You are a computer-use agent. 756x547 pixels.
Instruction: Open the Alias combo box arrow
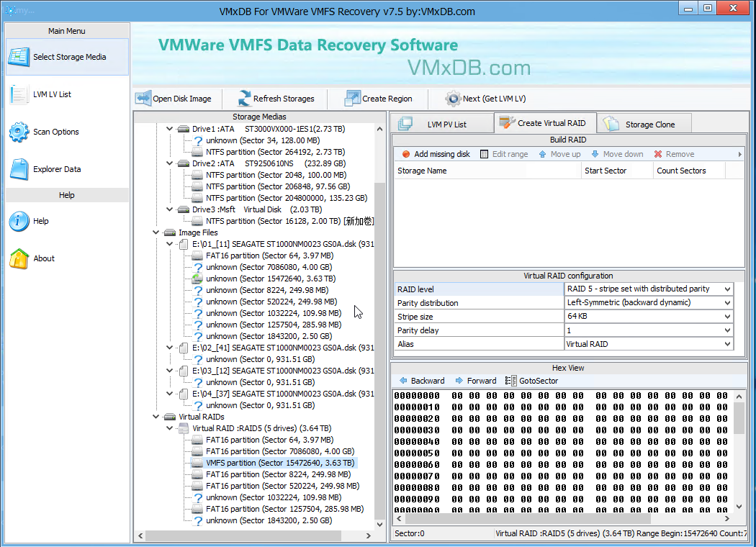click(x=727, y=344)
